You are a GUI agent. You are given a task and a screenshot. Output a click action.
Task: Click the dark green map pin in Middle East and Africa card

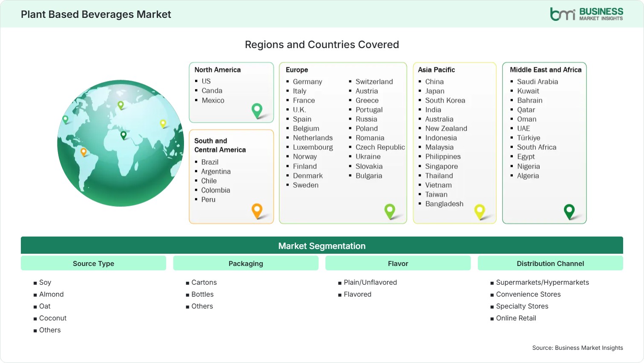pyautogui.click(x=569, y=212)
